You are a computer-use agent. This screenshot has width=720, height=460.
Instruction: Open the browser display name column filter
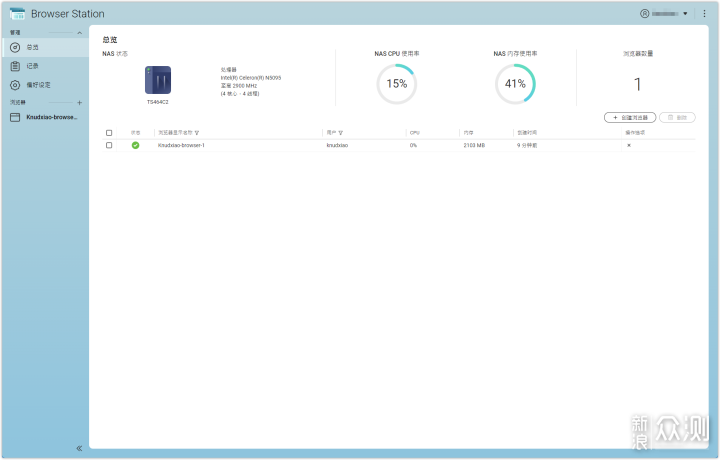pos(197,132)
